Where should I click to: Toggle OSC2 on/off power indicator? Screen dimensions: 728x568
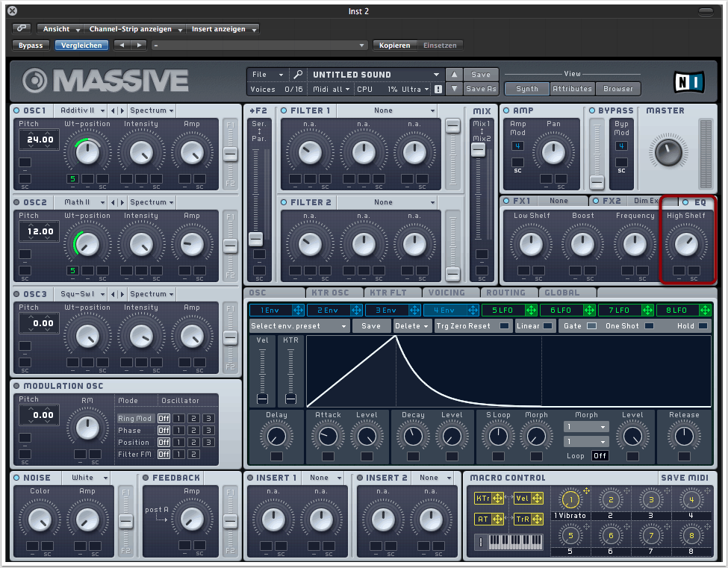pos(16,202)
